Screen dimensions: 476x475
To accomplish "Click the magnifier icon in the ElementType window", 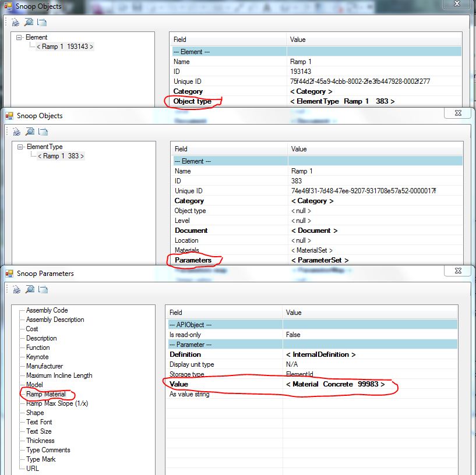I will 29,132.
